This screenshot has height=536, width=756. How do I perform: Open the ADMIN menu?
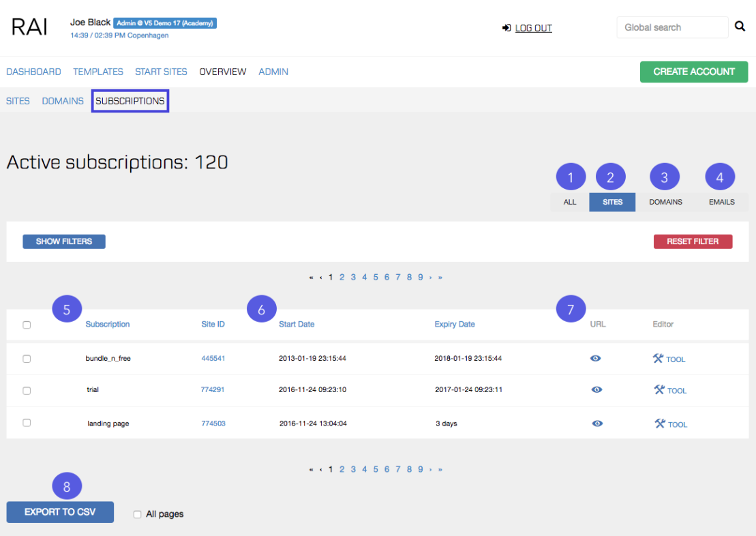[273, 72]
